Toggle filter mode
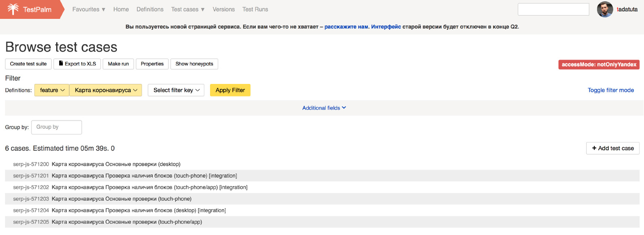The image size is (644, 235). 610,90
